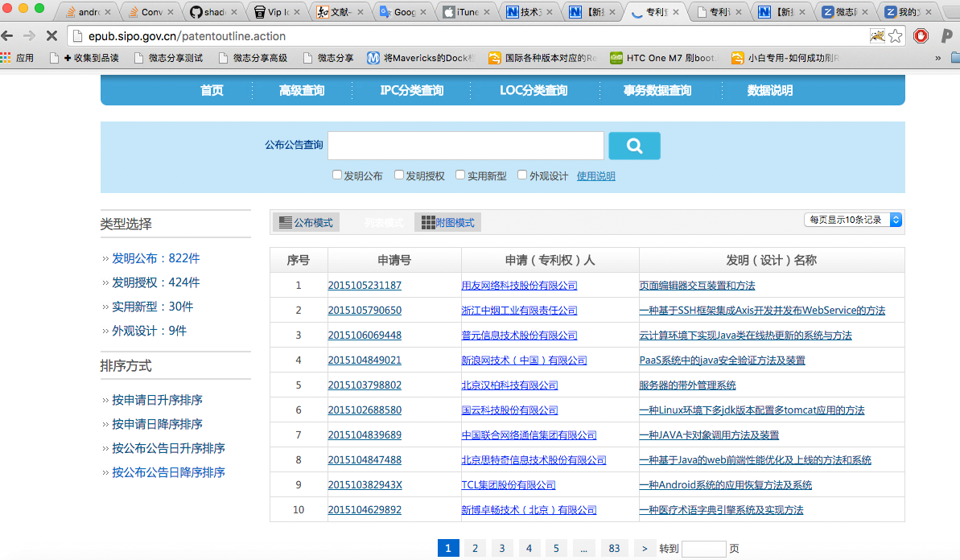The width and height of the screenshot is (960, 560).
Task: Sort by 按申请日降序排序
Action: tap(157, 424)
